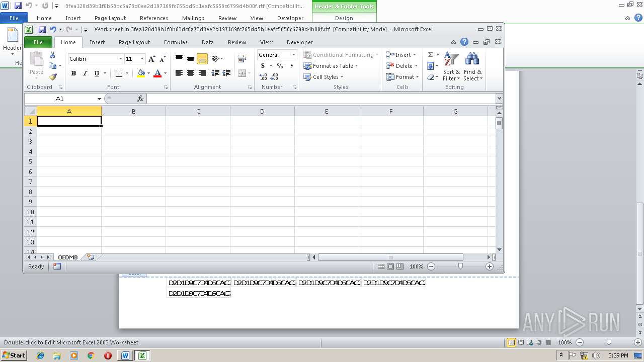Align cell text left
Viewport: 644px width, 362px height.
[x=179, y=73]
